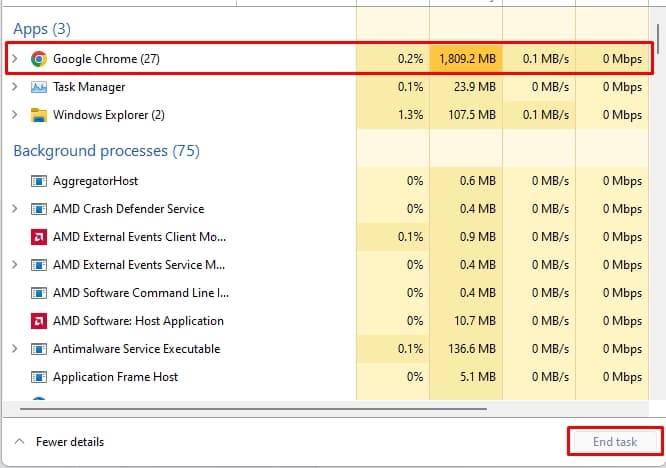Click Antimalware's 136.6 MB memory value
Image resolution: width=666 pixels, height=468 pixels.
click(x=472, y=349)
